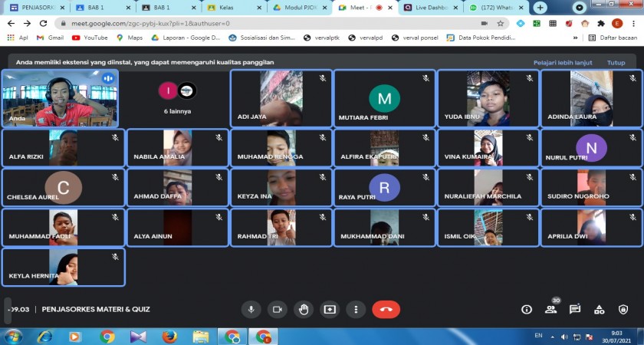Click the '6 lainnya' participants tile
The image size is (644, 345).
point(177,98)
